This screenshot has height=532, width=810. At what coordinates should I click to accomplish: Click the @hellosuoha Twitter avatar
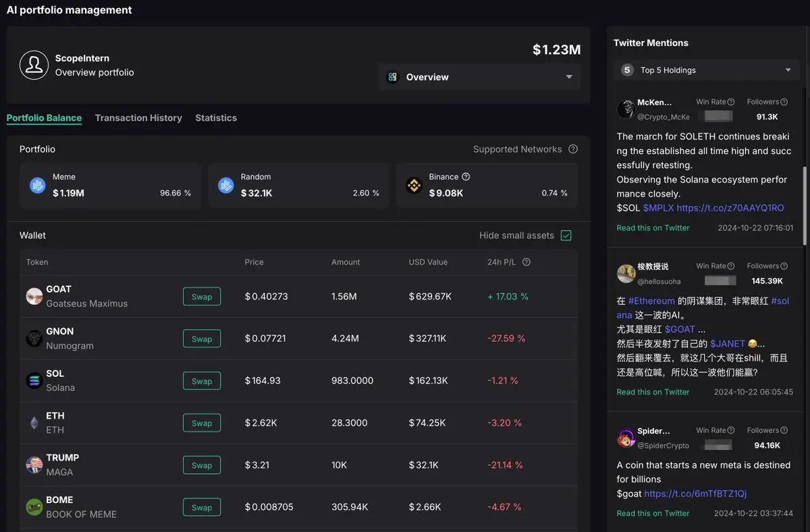click(x=626, y=273)
